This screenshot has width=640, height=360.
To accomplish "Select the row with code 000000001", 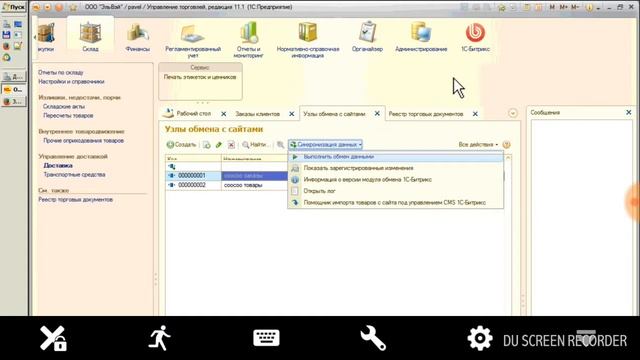I will click(x=226, y=176).
